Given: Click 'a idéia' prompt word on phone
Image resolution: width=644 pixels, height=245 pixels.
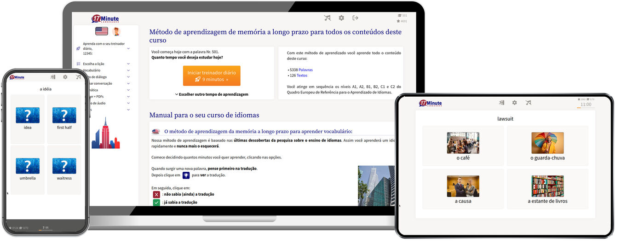Looking at the screenshot, I should point(46,89).
